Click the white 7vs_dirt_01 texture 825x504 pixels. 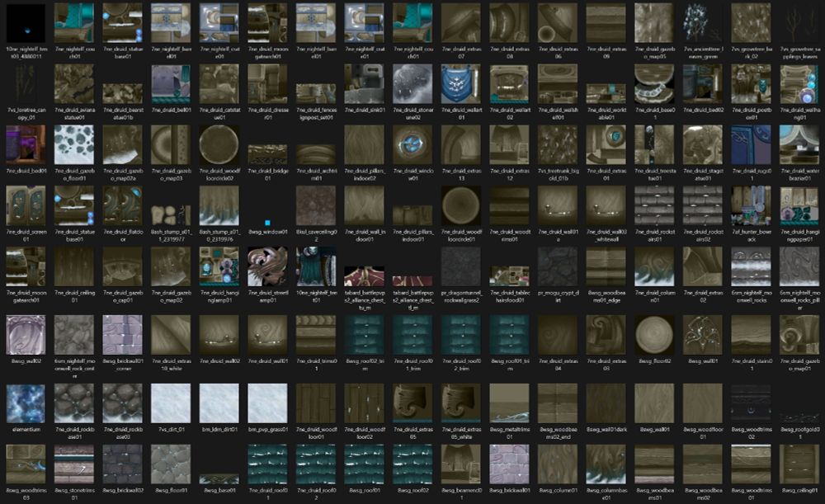click(171, 403)
